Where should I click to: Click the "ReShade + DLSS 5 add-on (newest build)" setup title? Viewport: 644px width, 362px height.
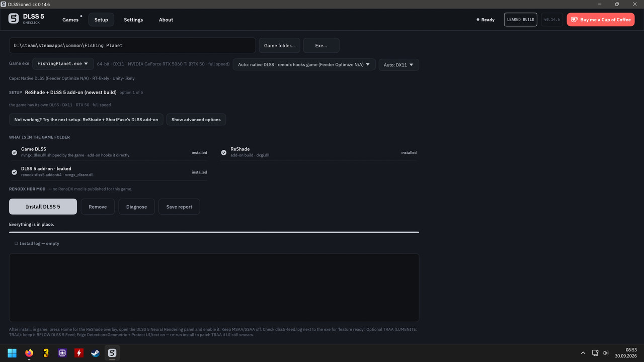71,93
